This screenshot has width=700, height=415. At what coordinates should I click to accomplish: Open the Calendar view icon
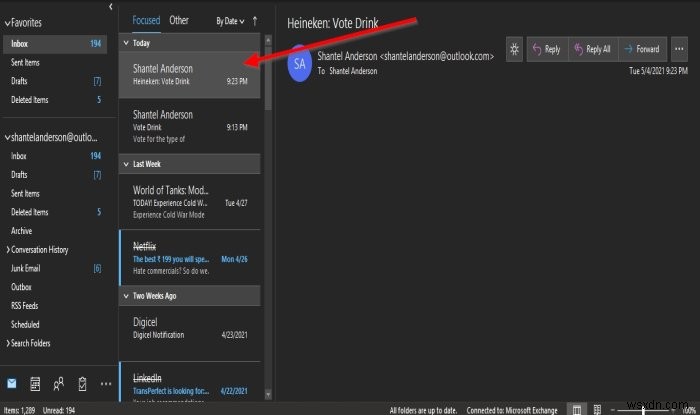[35, 384]
